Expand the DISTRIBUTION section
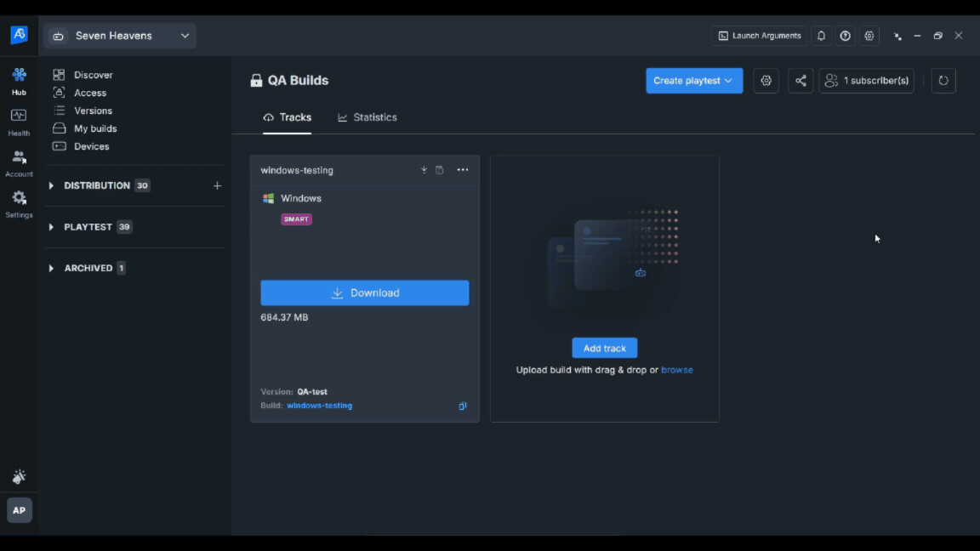The width and height of the screenshot is (980, 551). pos(52,185)
